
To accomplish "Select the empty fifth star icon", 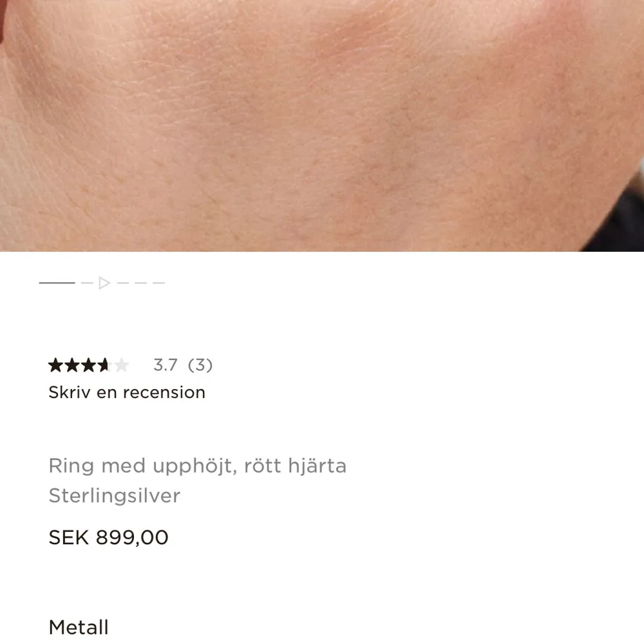I will pyautogui.click(x=121, y=365).
